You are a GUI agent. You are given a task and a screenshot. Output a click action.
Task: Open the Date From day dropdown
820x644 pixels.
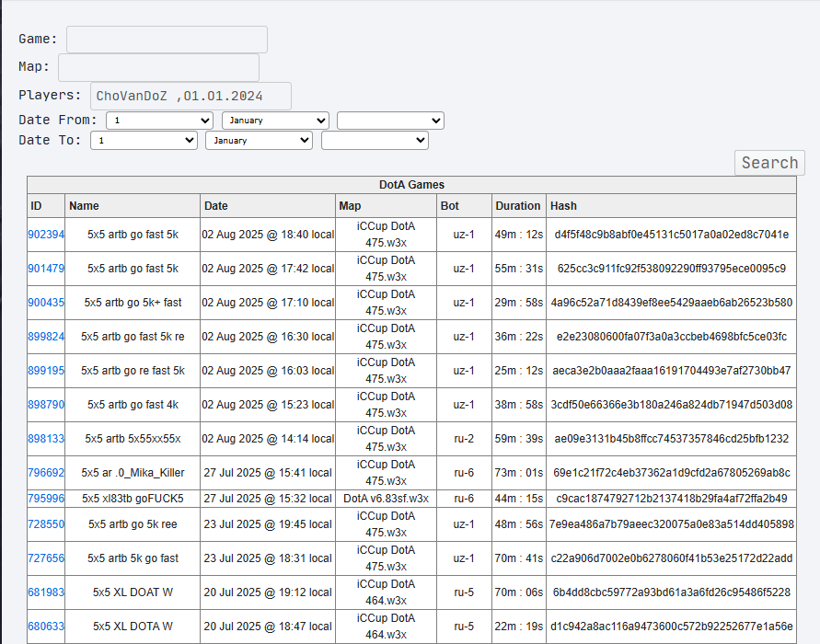[159, 121]
